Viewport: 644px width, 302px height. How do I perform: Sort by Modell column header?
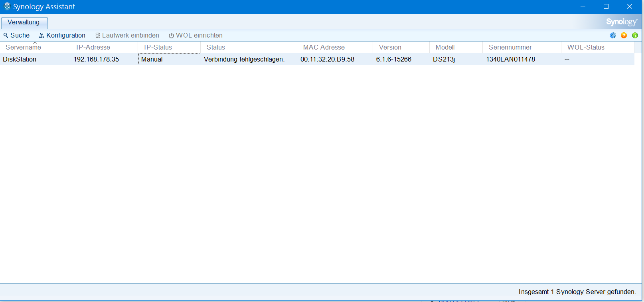[x=456, y=47]
